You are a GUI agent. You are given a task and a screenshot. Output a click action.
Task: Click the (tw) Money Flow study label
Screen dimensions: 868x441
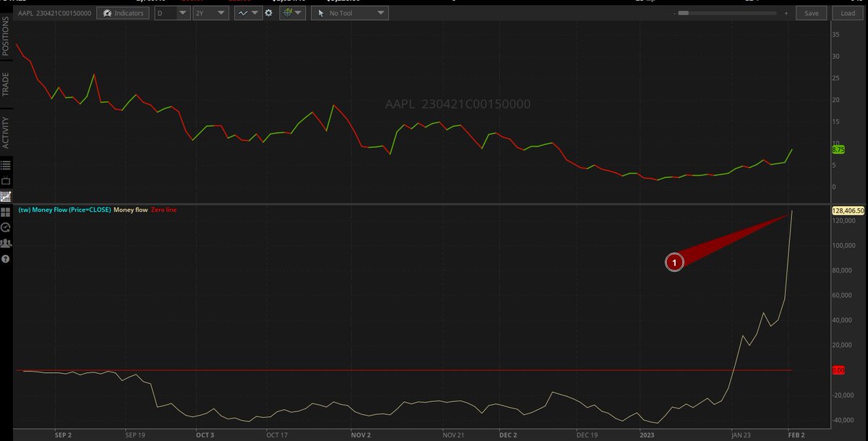coord(64,210)
